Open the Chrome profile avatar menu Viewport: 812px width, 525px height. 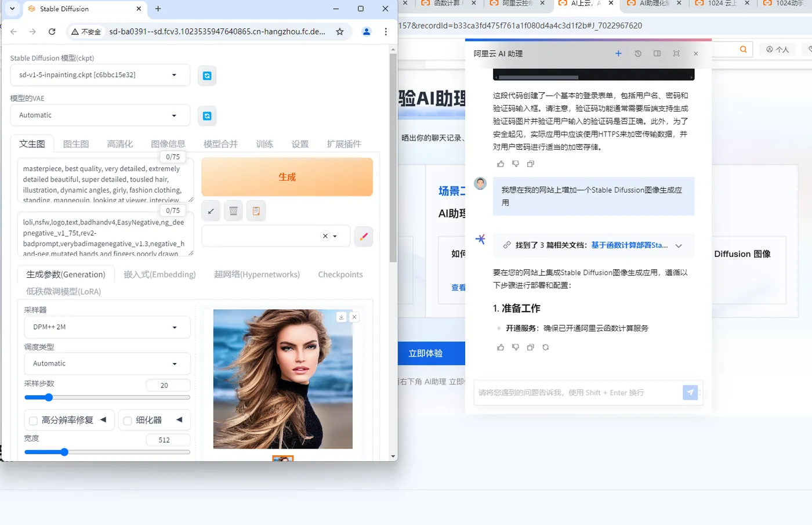[367, 32]
